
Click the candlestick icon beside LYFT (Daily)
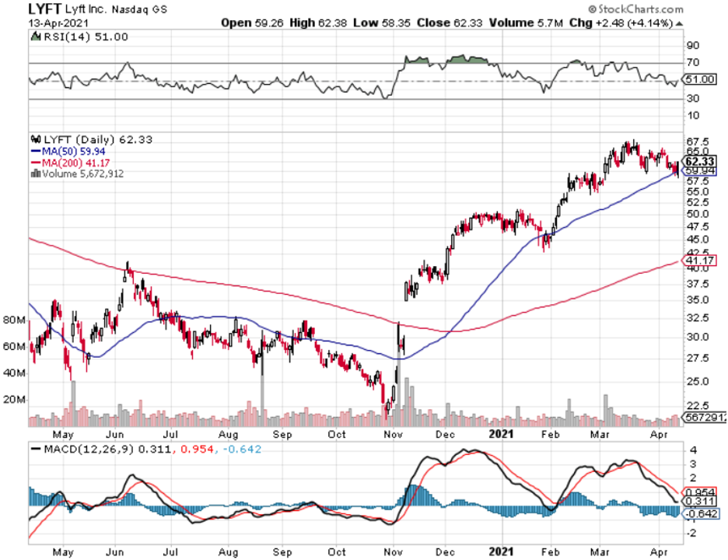coord(36,139)
